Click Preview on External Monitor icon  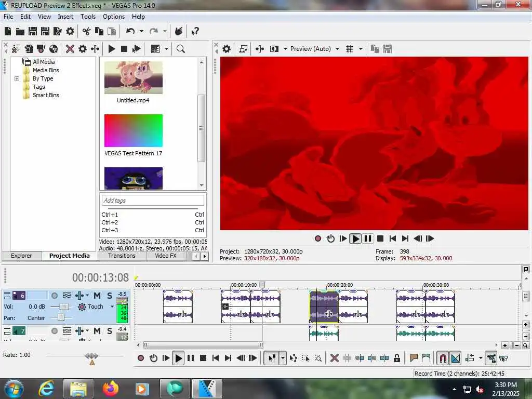(x=243, y=49)
